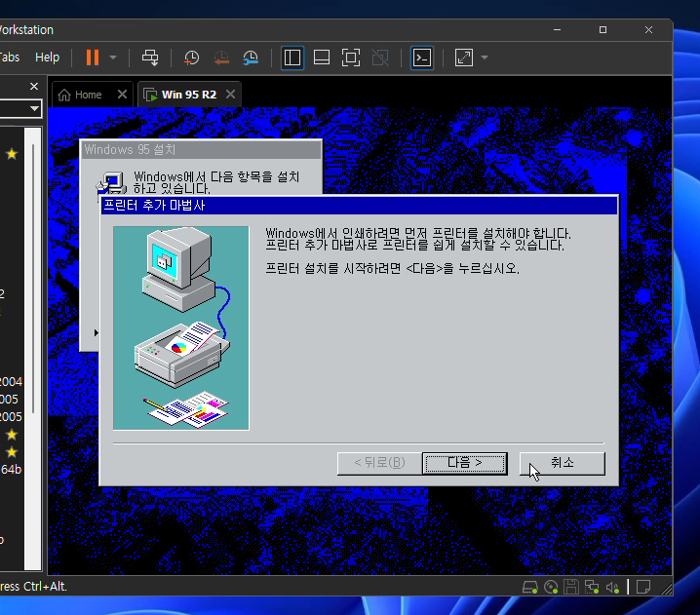Click the hard disk status icon
The height and width of the screenshot is (615, 700).
530,587
